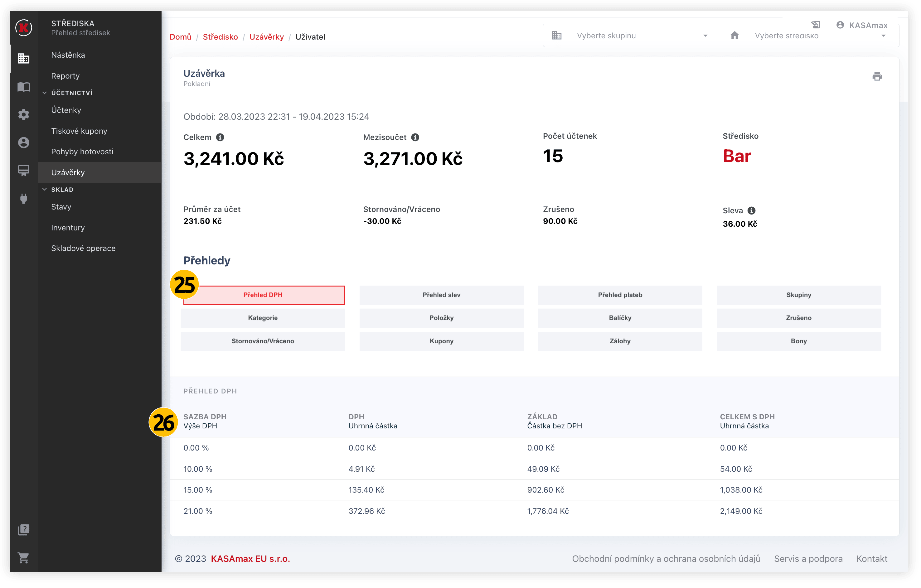Click the print icon in Uzávěrka header

877,76
